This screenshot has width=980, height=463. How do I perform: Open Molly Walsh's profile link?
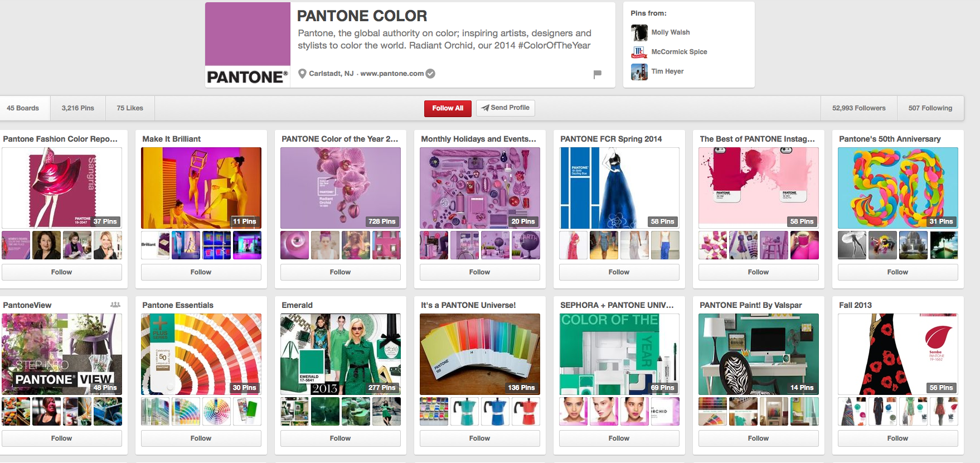tap(671, 32)
